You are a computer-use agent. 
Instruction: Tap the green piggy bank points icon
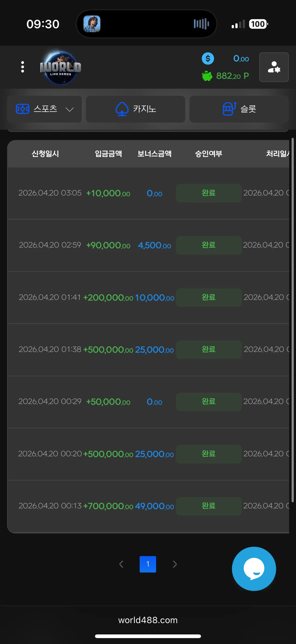coord(207,76)
